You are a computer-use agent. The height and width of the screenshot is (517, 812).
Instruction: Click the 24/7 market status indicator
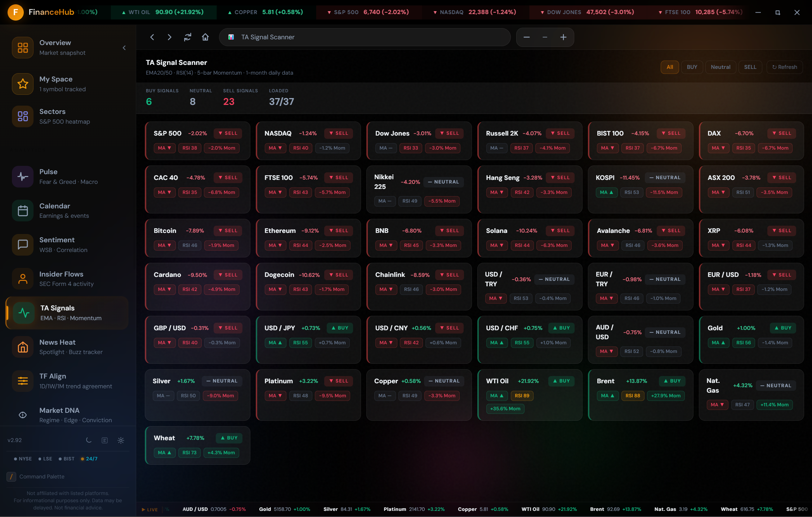click(x=89, y=459)
